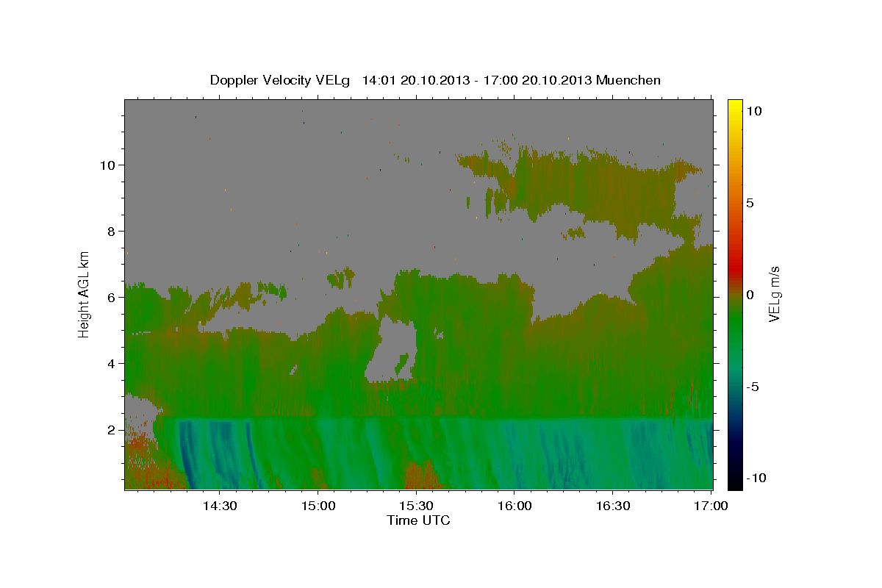
Task: Click the colorbar value -10 label
Action: [x=756, y=478]
